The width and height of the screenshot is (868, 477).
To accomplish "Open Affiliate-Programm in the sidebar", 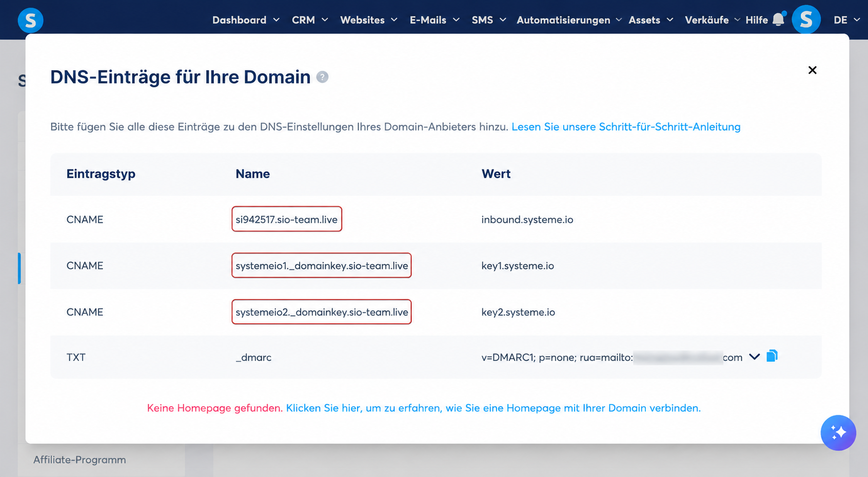I will point(80,460).
